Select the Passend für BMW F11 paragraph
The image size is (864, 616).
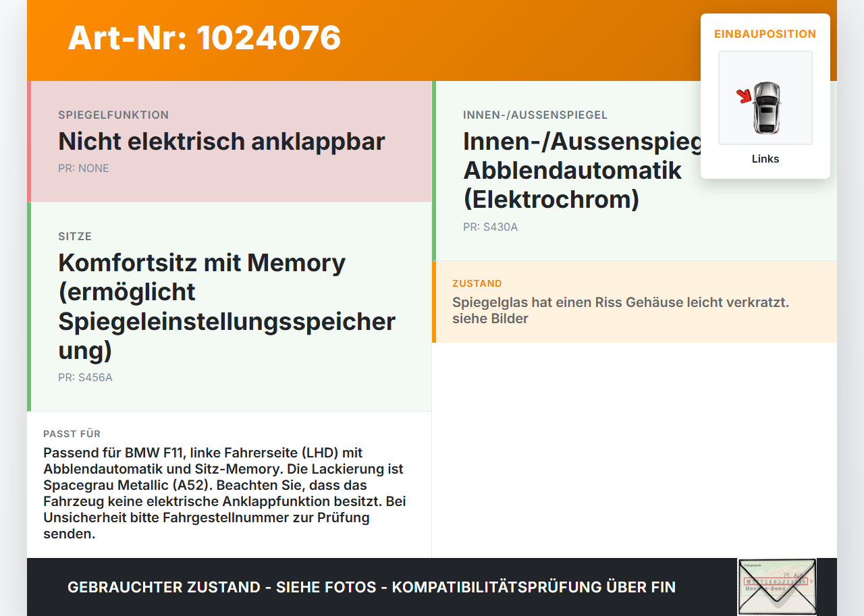[x=225, y=493]
